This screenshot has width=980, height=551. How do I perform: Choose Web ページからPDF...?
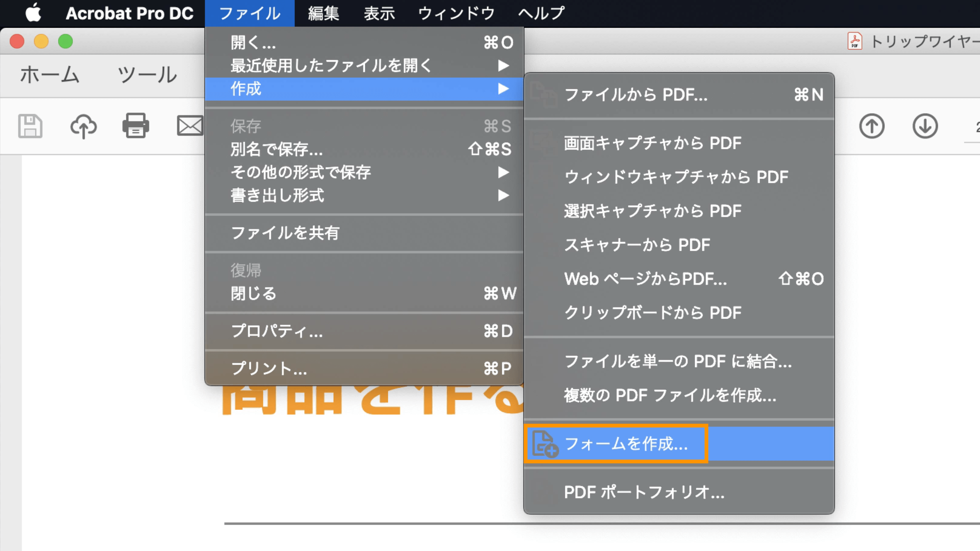679,279
